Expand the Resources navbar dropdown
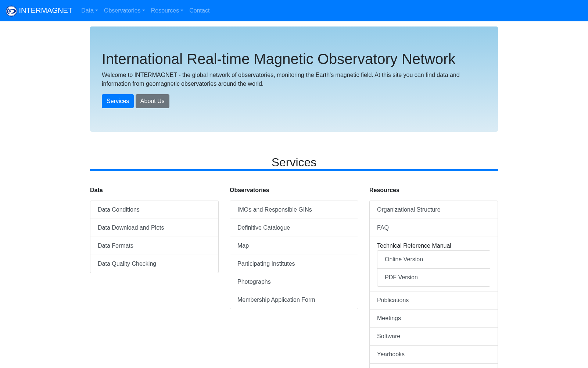This screenshot has width=588, height=368. 167,11
